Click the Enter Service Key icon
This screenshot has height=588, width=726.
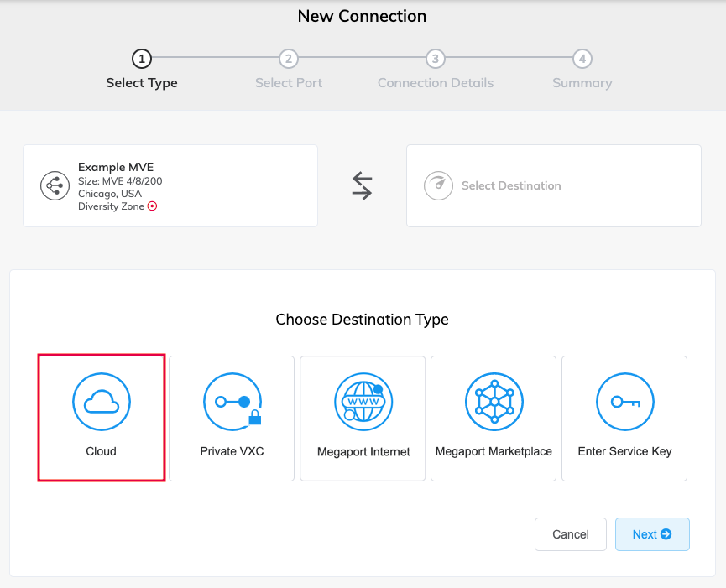point(625,402)
